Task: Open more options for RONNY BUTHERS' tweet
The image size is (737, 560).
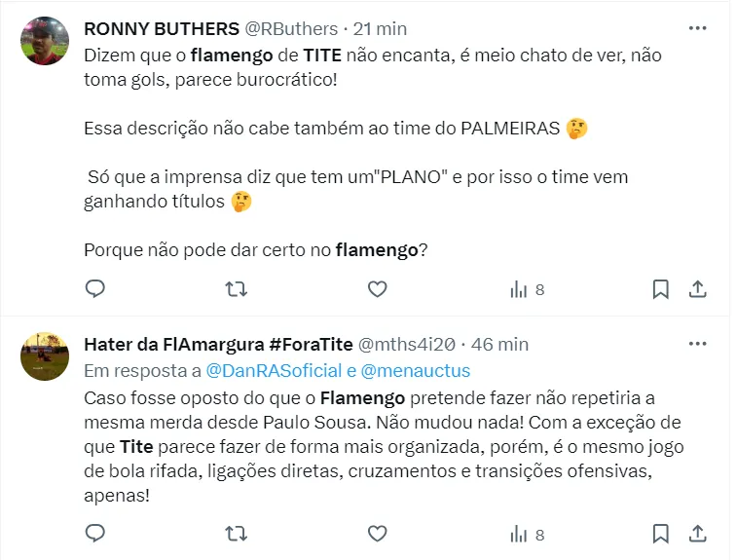Action: [x=697, y=28]
